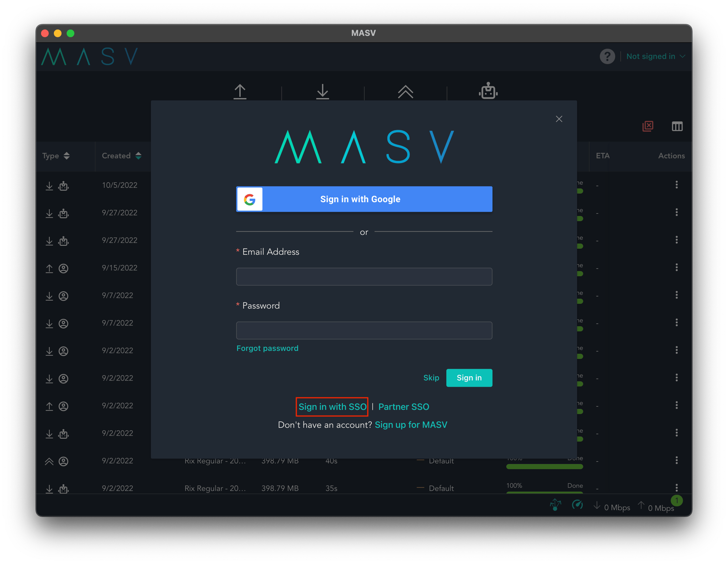This screenshot has width=728, height=564.
Task: Click the Sign in with SSO link
Action: 332,407
